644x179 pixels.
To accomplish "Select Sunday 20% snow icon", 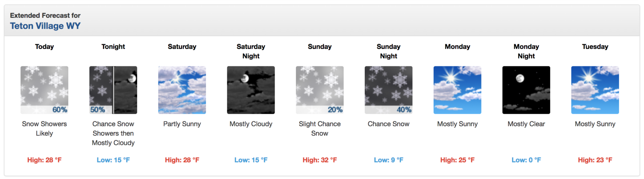I will click(320, 90).
